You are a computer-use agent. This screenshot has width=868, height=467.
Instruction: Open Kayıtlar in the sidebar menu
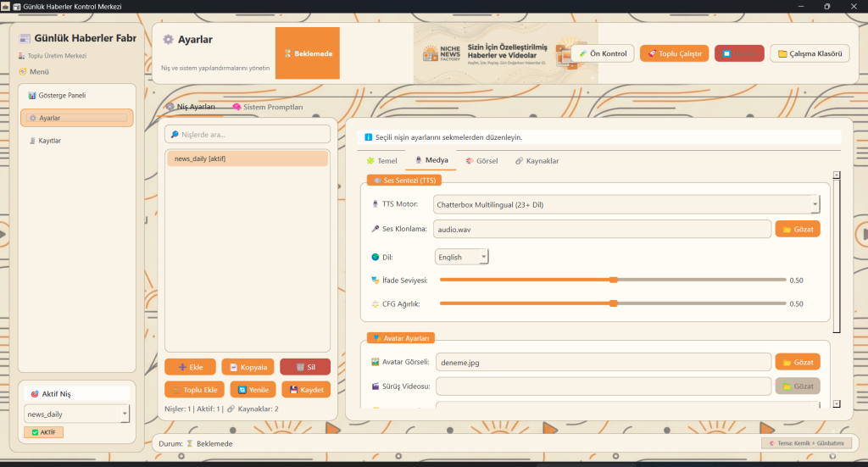click(51, 141)
